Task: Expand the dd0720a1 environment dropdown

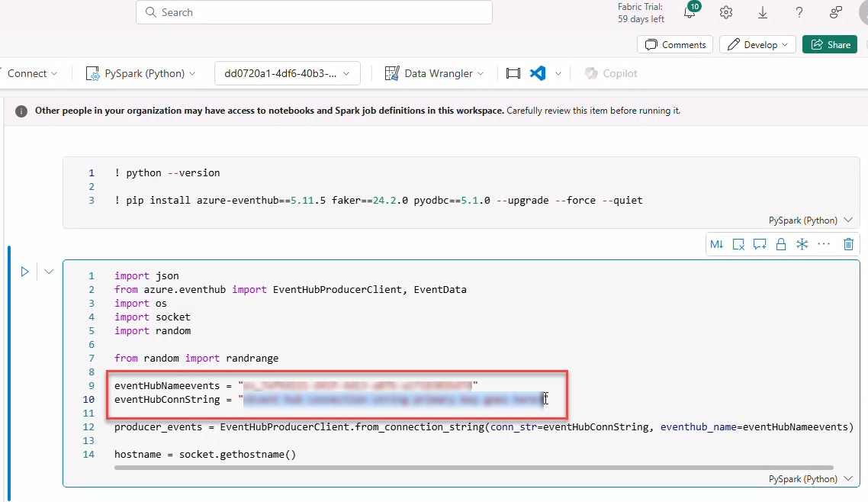Action: (287, 72)
